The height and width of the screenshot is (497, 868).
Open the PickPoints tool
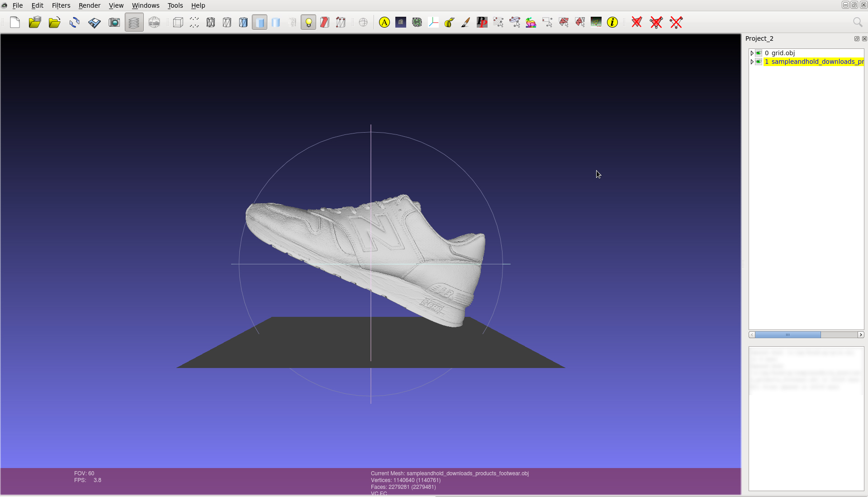pyautogui.click(x=482, y=22)
